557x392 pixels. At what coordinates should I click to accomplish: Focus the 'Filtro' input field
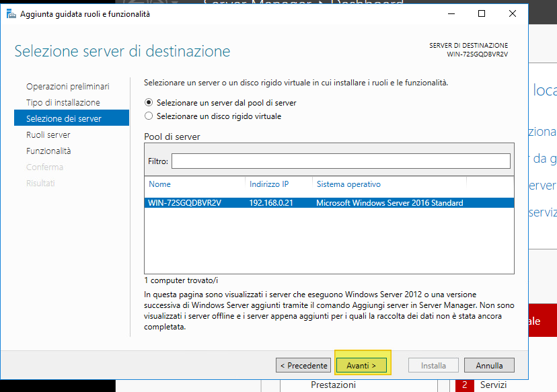click(x=341, y=161)
